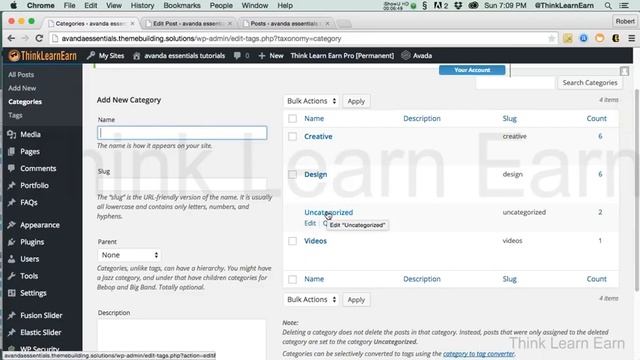Open the Parent category dropdown
The height and width of the screenshot is (360, 640).
click(x=129, y=255)
